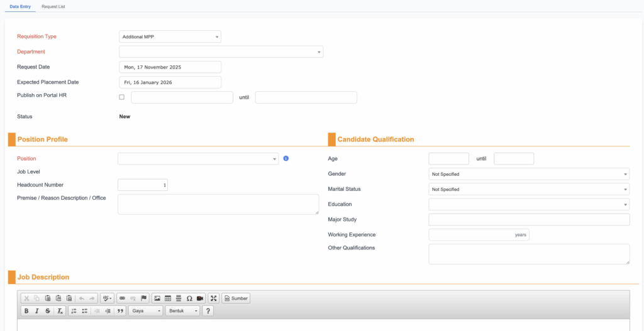This screenshot has height=331, width=644.
Task: Click the editor help question mark button
Action: point(208,311)
